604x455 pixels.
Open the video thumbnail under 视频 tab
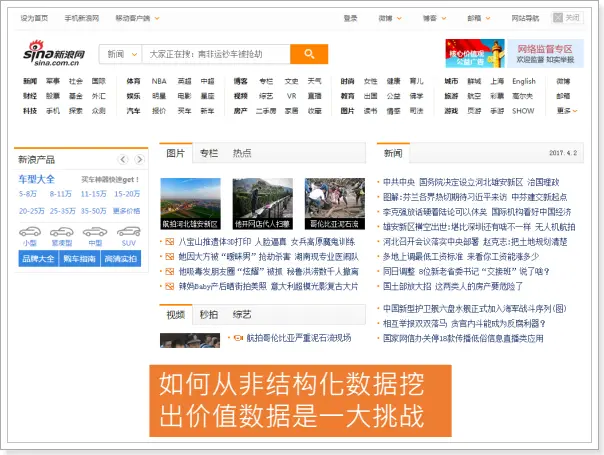coord(190,341)
